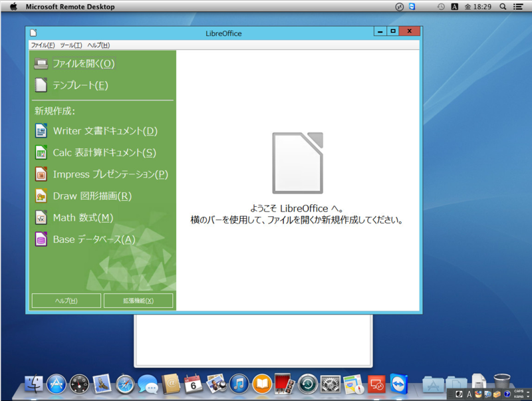The image size is (532, 401).
Task: Open Photo Booth from the Dock
Action: pyautogui.click(x=285, y=384)
